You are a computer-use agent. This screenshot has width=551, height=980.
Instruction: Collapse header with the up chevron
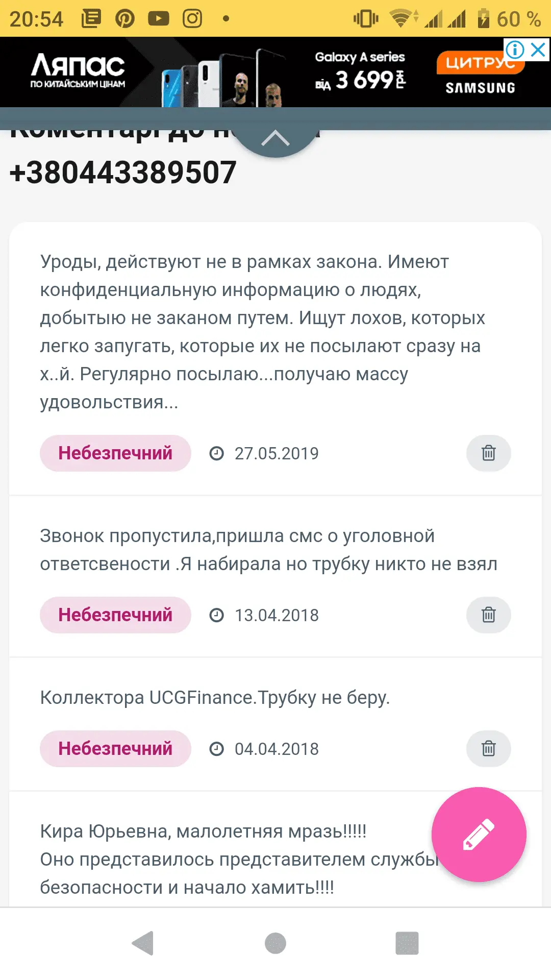pos(275,138)
